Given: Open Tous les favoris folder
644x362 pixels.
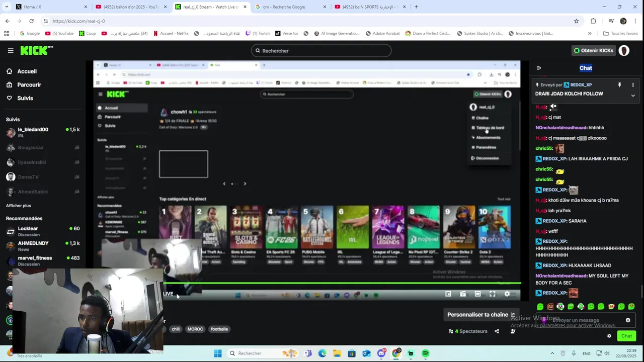Looking at the screenshot, I should point(620,34).
